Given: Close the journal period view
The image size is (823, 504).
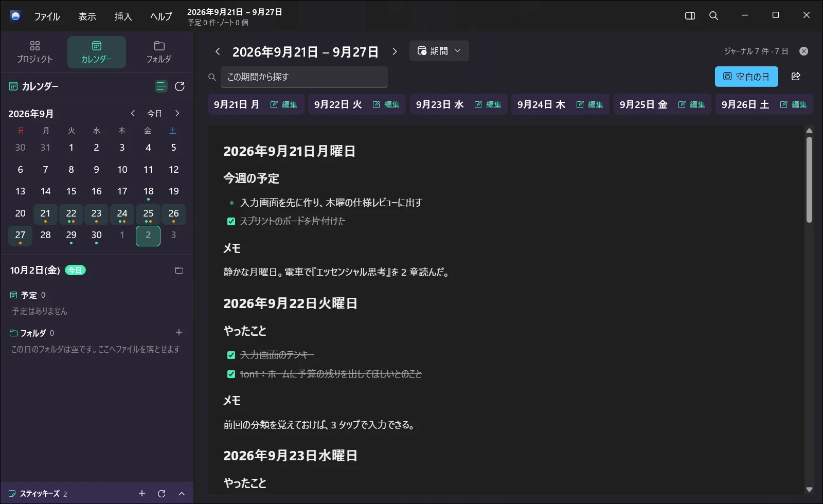Looking at the screenshot, I should coord(804,51).
